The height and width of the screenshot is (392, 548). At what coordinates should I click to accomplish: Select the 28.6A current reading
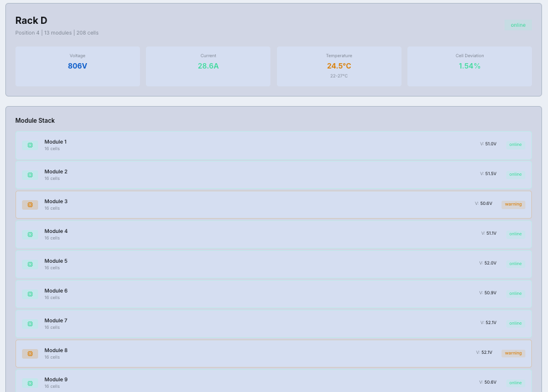pyautogui.click(x=208, y=66)
